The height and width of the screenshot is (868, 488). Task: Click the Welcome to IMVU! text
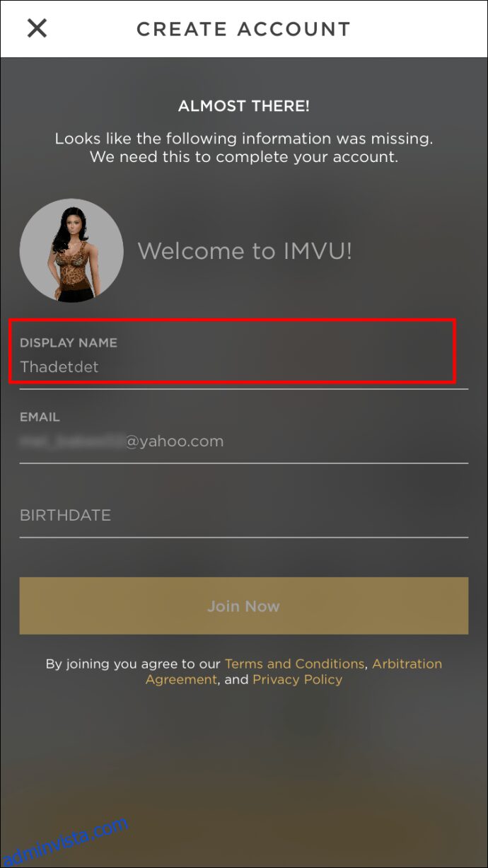[245, 250]
